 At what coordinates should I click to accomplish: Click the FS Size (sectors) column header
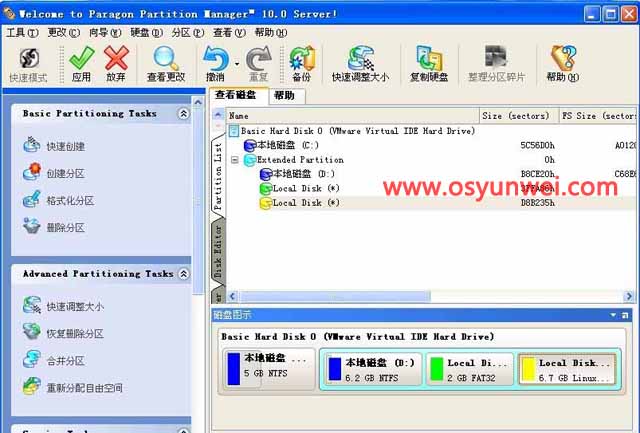(x=598, y=116)
